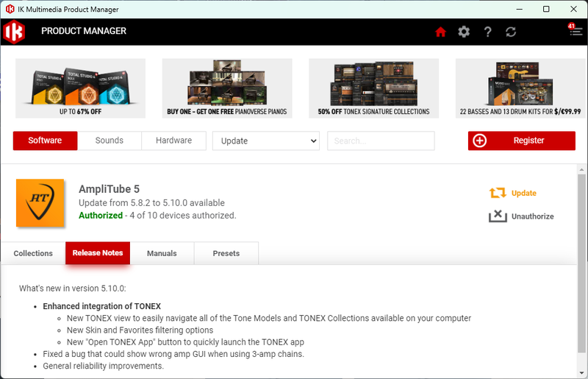Click 'What's new in version 5.10.0:' text
Image resolution: width=588 pixels, height=379 pixels.
tap(73, 288)
